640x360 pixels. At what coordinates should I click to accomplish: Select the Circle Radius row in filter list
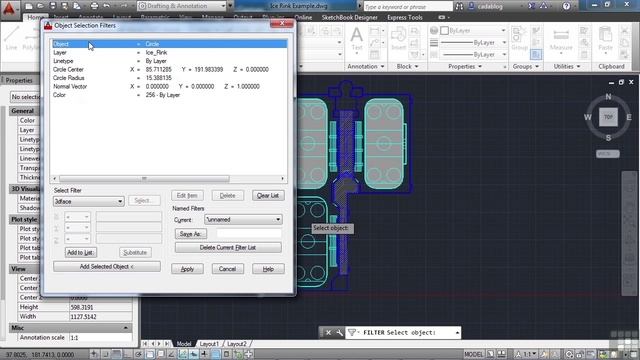[169, 78]
